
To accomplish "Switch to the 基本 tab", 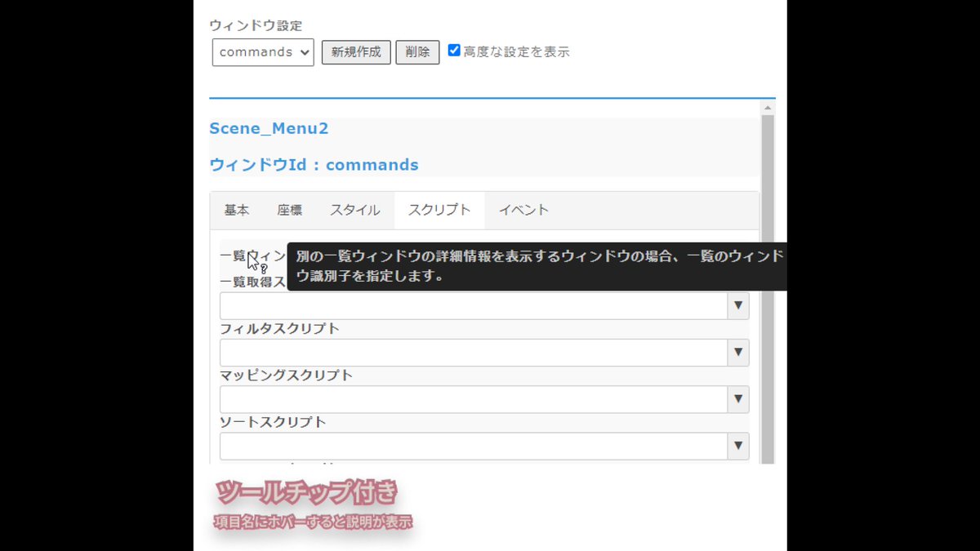I will tap(237, 210).
